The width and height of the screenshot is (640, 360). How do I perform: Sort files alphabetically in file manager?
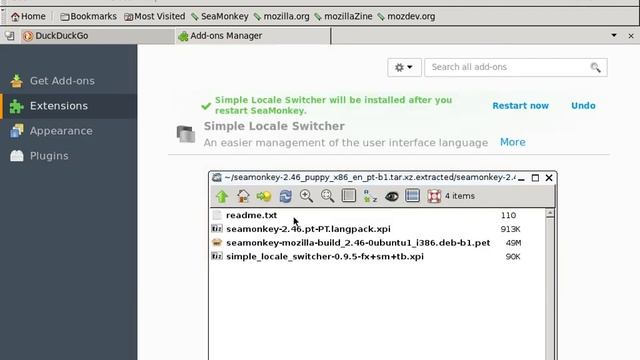pos(370,196)
